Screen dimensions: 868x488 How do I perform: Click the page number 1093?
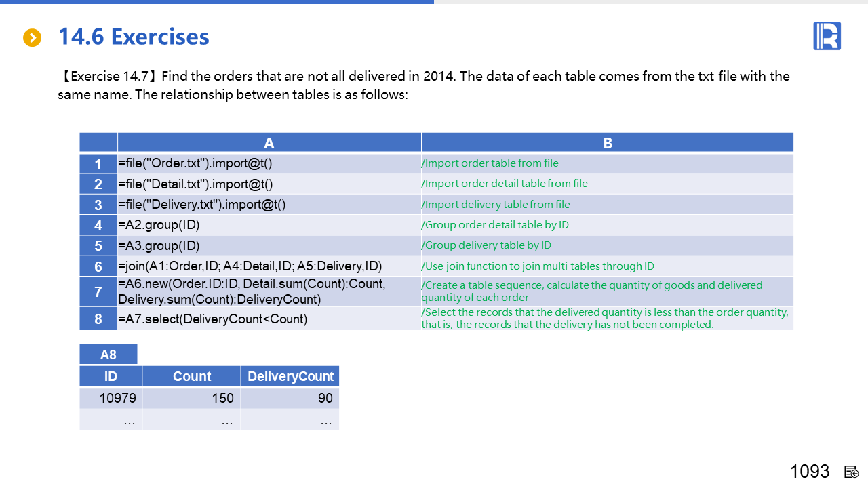click(810, 472)
